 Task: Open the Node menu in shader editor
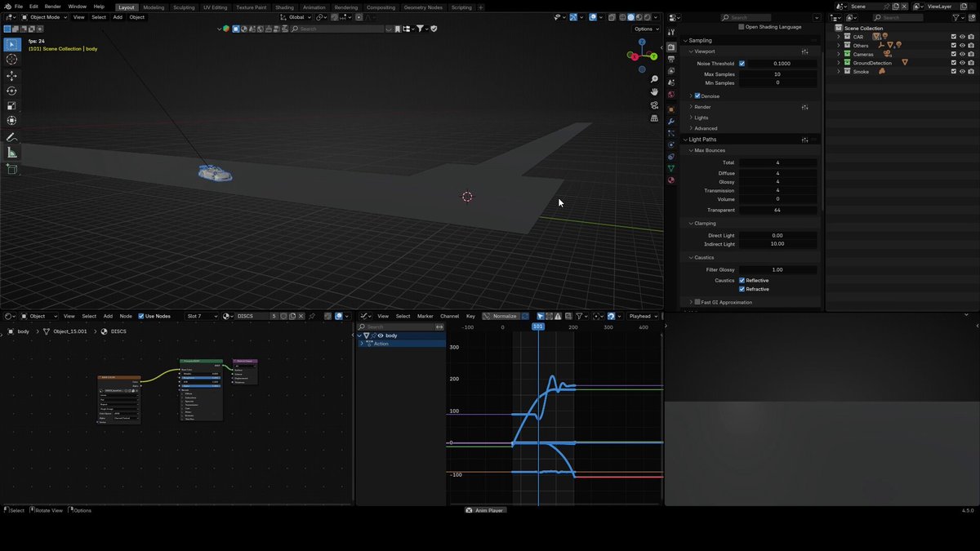pos(126,316)
